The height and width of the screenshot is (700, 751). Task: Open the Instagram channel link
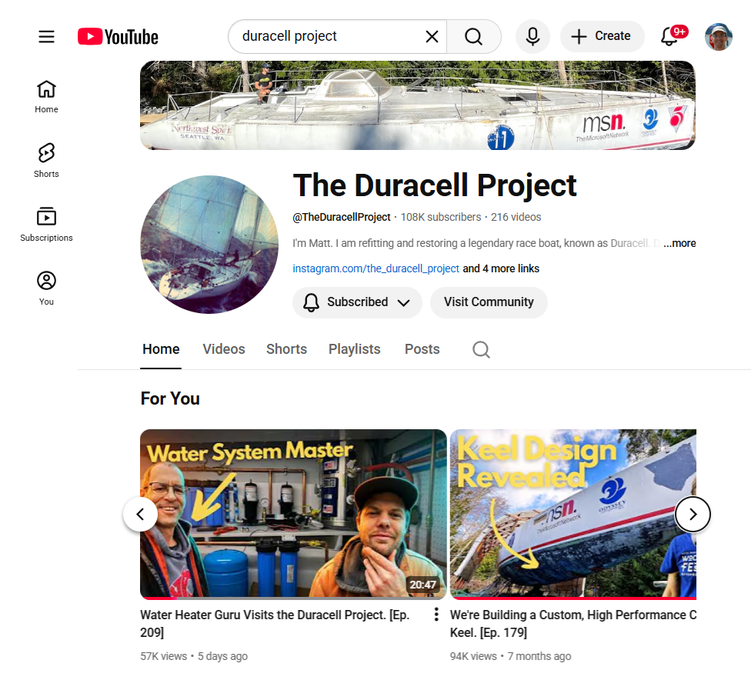pos(375,268)
